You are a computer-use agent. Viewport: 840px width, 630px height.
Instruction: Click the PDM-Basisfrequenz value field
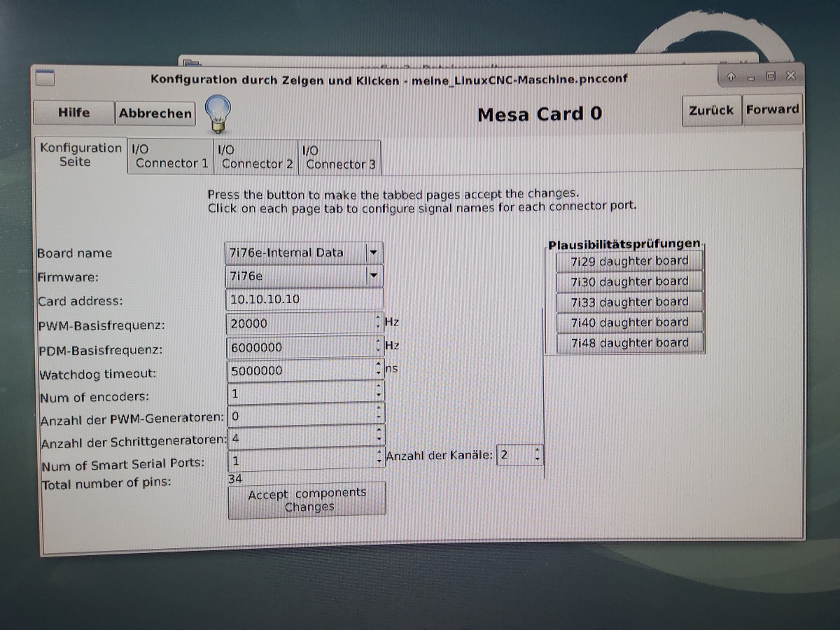301,347
